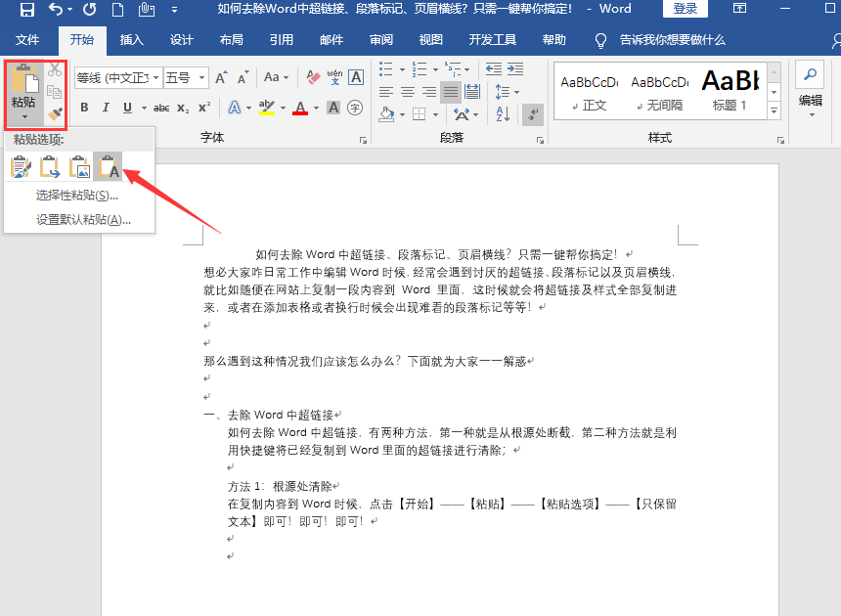
Task: Expand borders dropdown arrow
Action: tap(435, 114)
